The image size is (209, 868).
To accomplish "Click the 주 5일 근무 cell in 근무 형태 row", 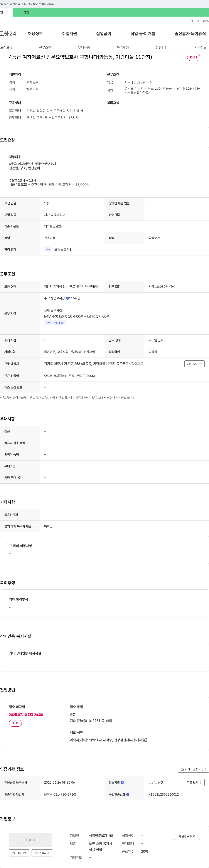I will coord(156,340).
